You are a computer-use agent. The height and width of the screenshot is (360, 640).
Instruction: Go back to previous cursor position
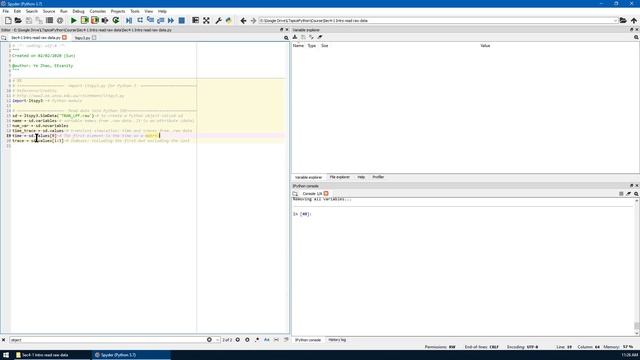tap(243, 20)
